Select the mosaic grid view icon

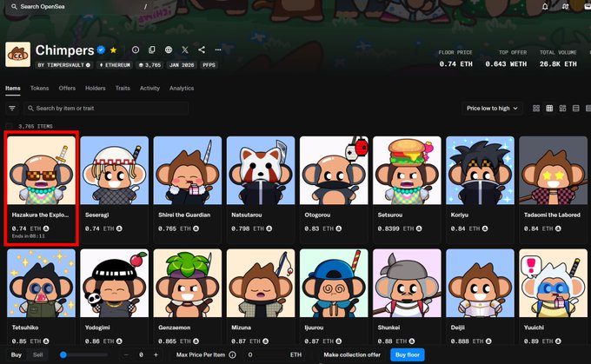[562, 109]
